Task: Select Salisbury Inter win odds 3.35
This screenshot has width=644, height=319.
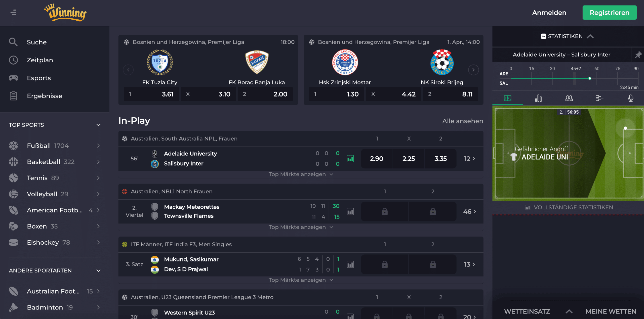Action: tap(440, 159)
